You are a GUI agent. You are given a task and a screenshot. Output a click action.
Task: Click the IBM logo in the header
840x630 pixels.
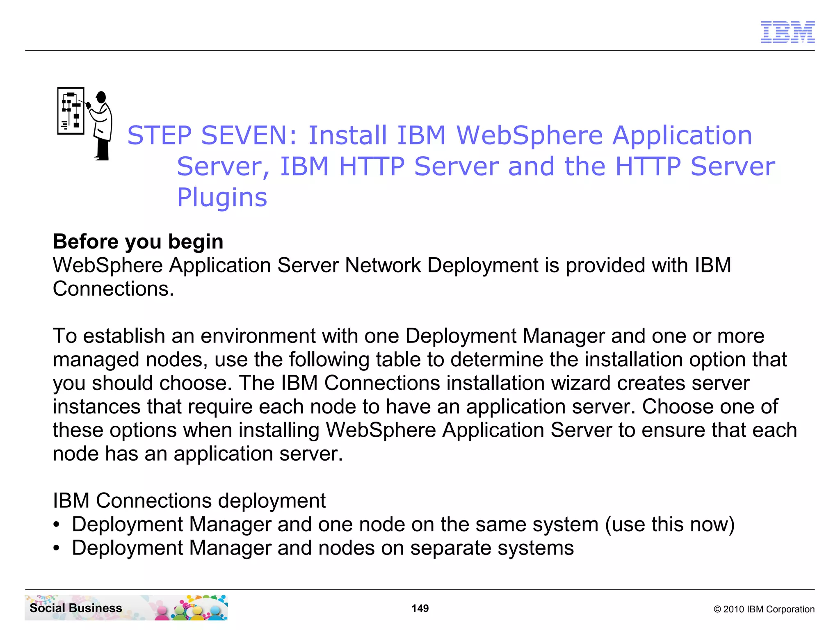[x=787, y=32]
